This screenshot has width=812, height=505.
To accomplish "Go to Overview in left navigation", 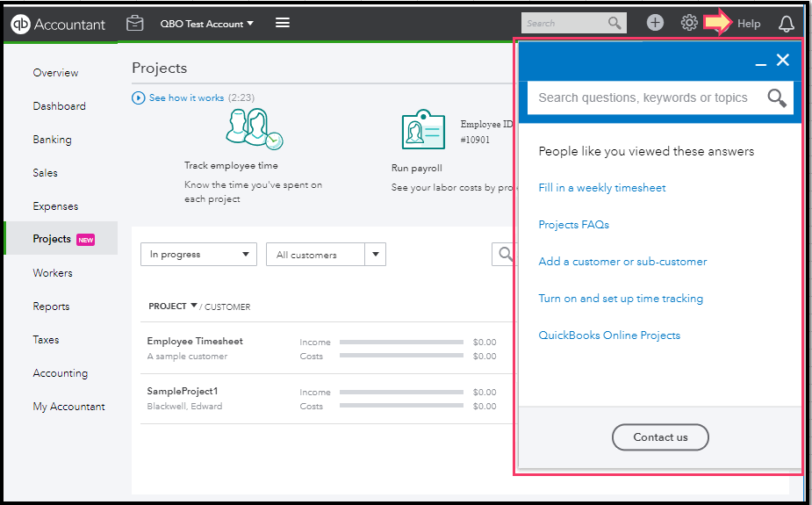I will click(55, 73).
